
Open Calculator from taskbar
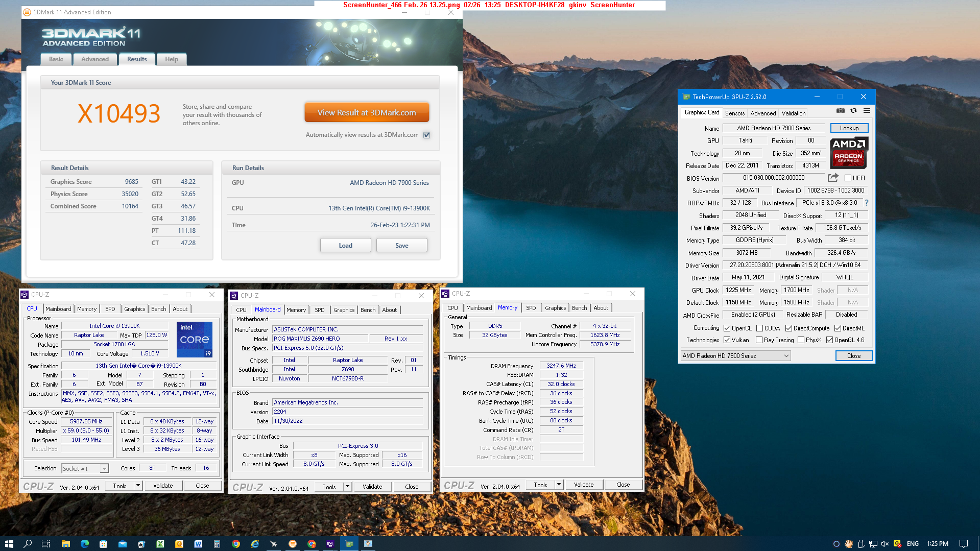(x=217, y=543)
